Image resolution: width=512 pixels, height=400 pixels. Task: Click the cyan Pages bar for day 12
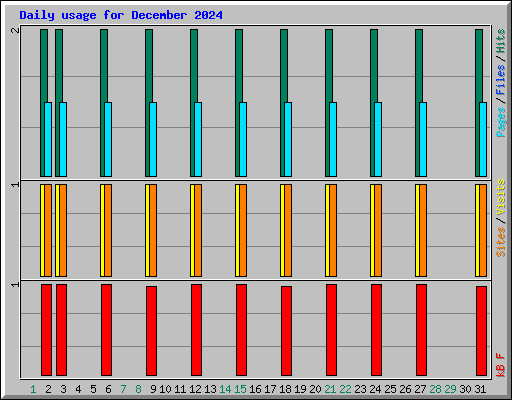(198, 139)
